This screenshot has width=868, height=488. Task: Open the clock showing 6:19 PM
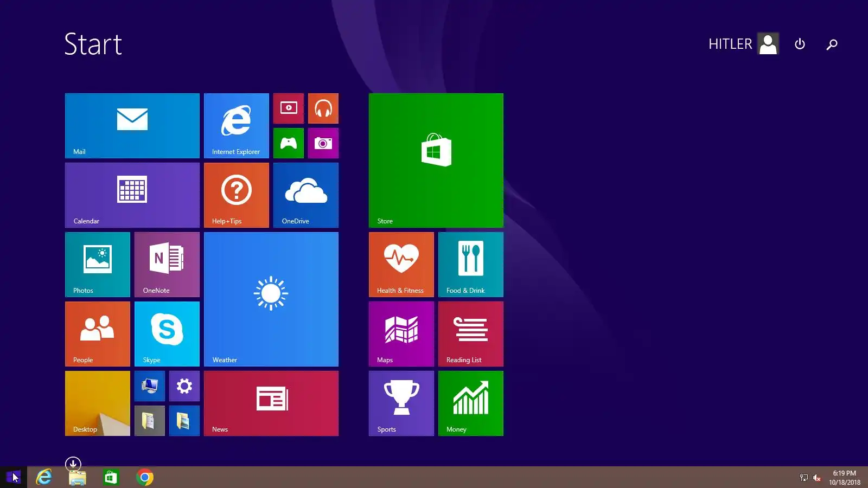click(845, 478)
